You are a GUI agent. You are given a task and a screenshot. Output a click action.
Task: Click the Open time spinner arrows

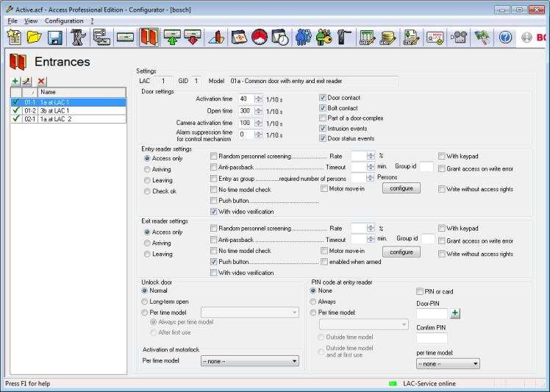(x=259, y=111)
